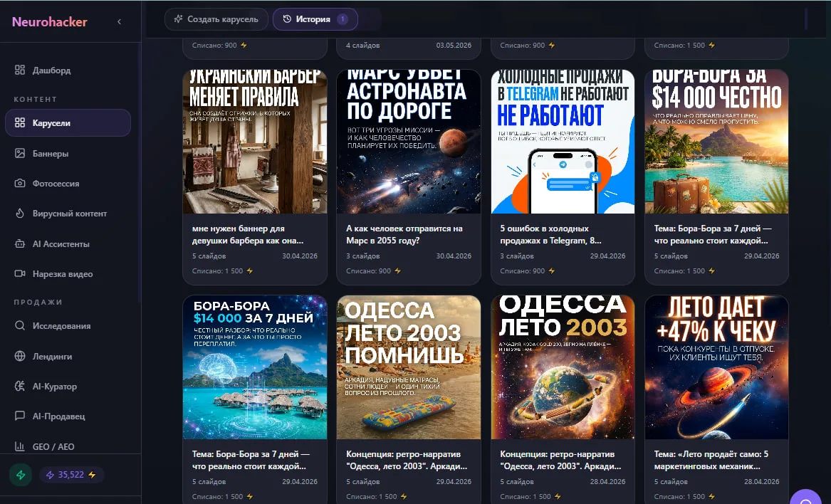
Task: Open the GEO / AEO label
Action: (x=53, y=446)
